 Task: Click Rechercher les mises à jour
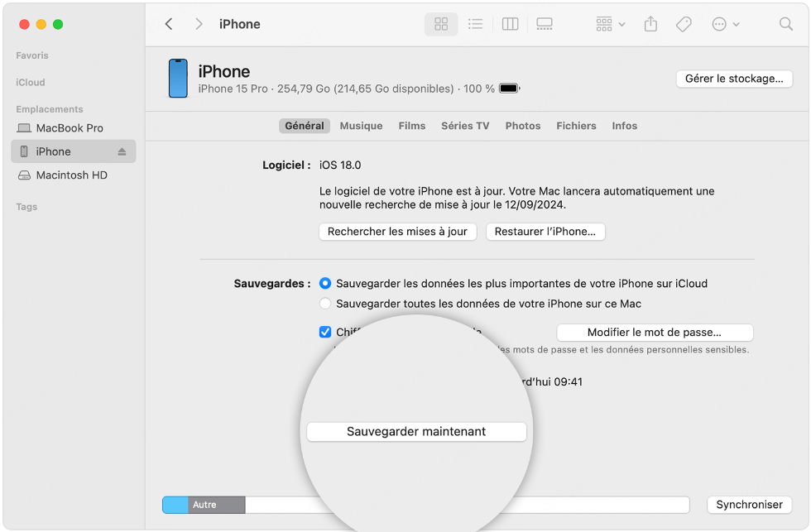pos(397,232)
